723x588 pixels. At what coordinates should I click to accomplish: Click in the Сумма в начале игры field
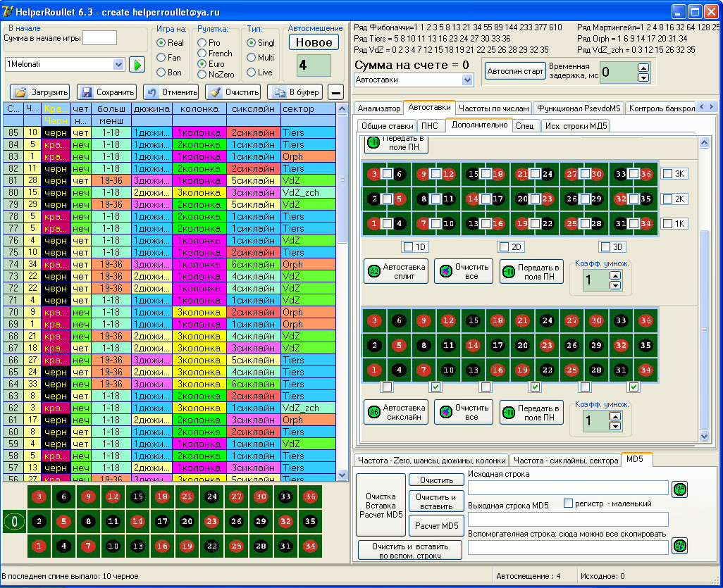click(x=99, y=38)
